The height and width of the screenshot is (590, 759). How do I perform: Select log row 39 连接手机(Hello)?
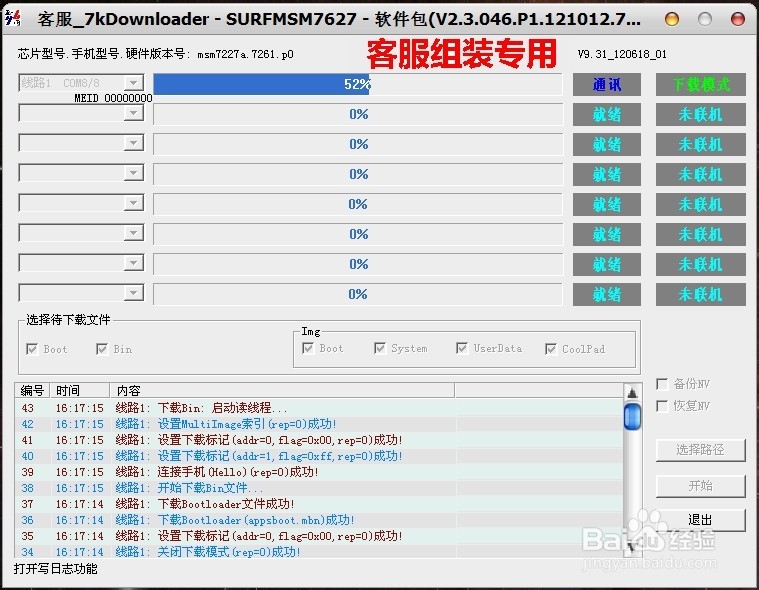[x=319, y=472]
